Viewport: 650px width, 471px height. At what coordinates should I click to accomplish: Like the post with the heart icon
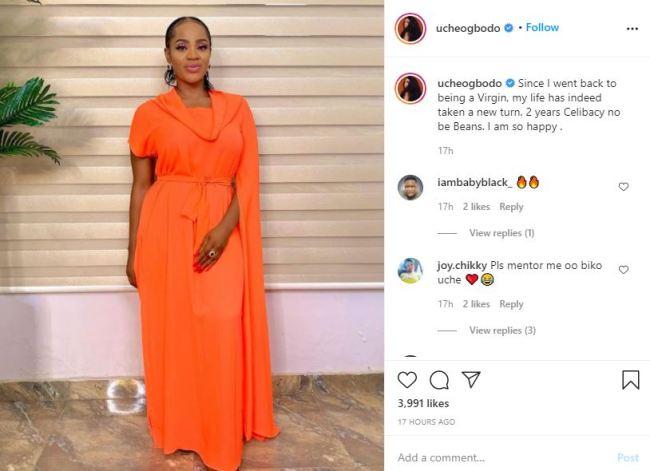pyautogui.click(x=407, y=379)
